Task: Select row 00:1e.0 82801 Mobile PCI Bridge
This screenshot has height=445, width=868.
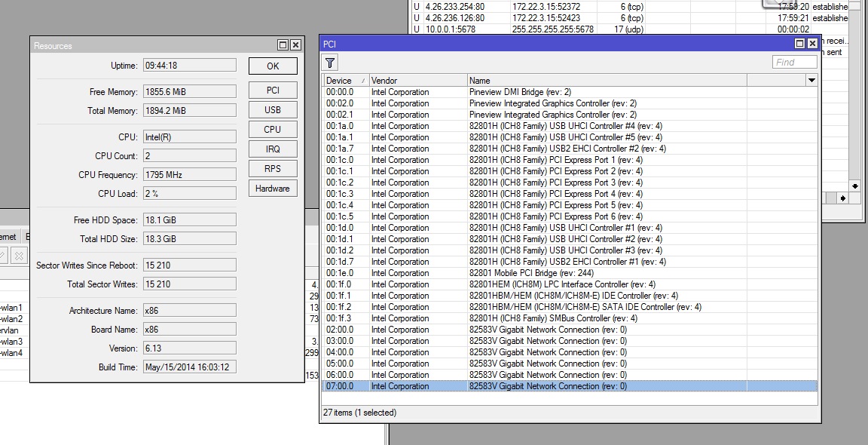Action: click(570, 272)
